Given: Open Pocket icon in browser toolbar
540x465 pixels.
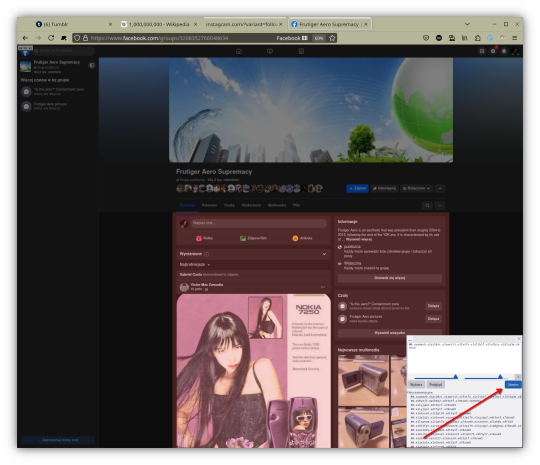Looking at the screenshot, I should (x=426, y=38).
